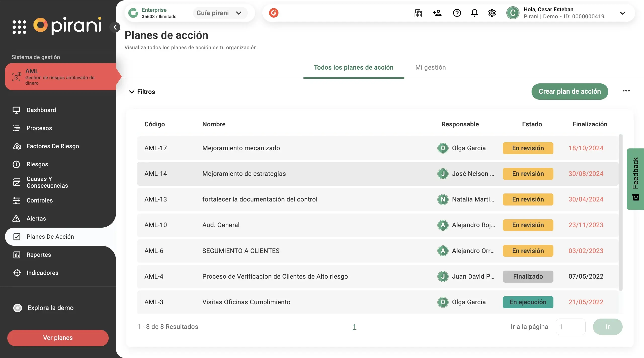Screen dimensions: 644x358
Task: Expand the user profile chevron
Action: (x=622, y=13)
